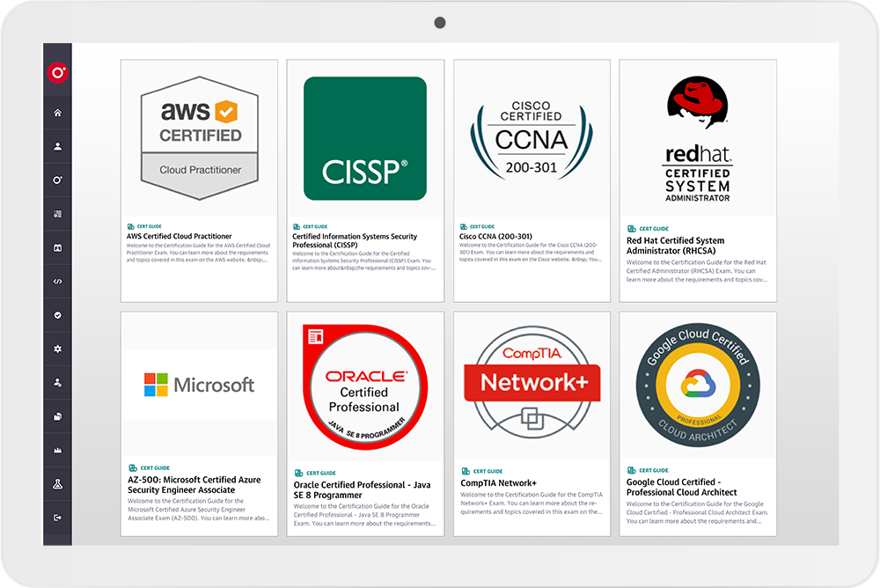Click the sign out arrow icon in sidebar
Image resolution: width=880 pixels, height=588 pixels.
pyautogui.click(x=58, y=518)
